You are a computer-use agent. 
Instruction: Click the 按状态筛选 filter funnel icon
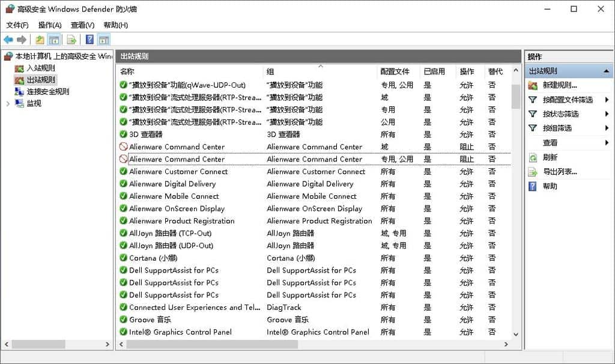point(534,114)
